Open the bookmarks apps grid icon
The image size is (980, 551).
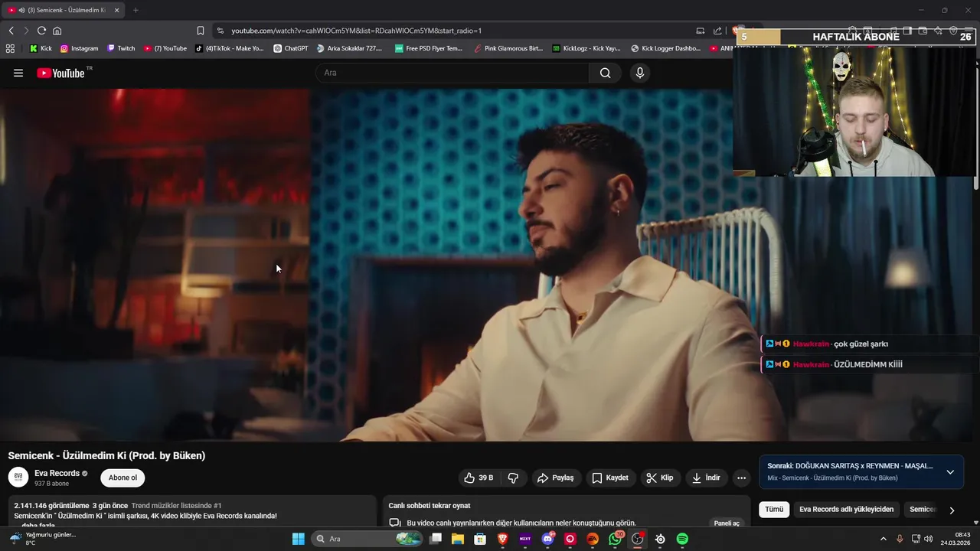10,48
